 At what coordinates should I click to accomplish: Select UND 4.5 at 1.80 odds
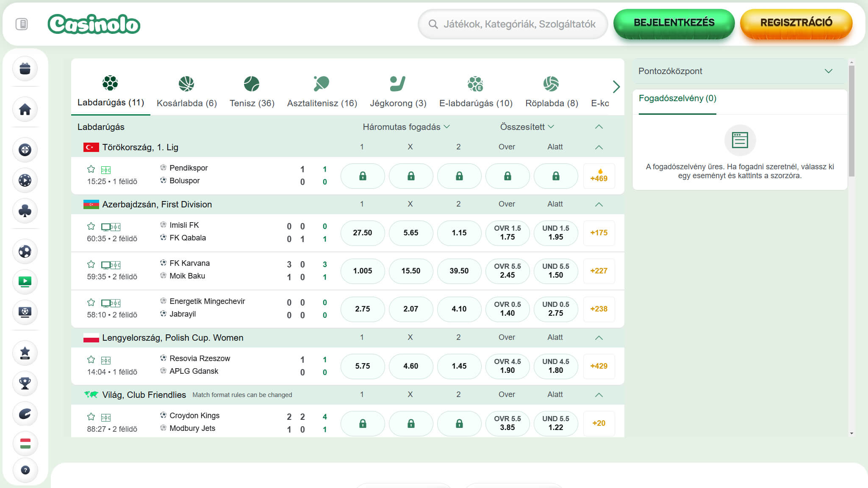556,366
